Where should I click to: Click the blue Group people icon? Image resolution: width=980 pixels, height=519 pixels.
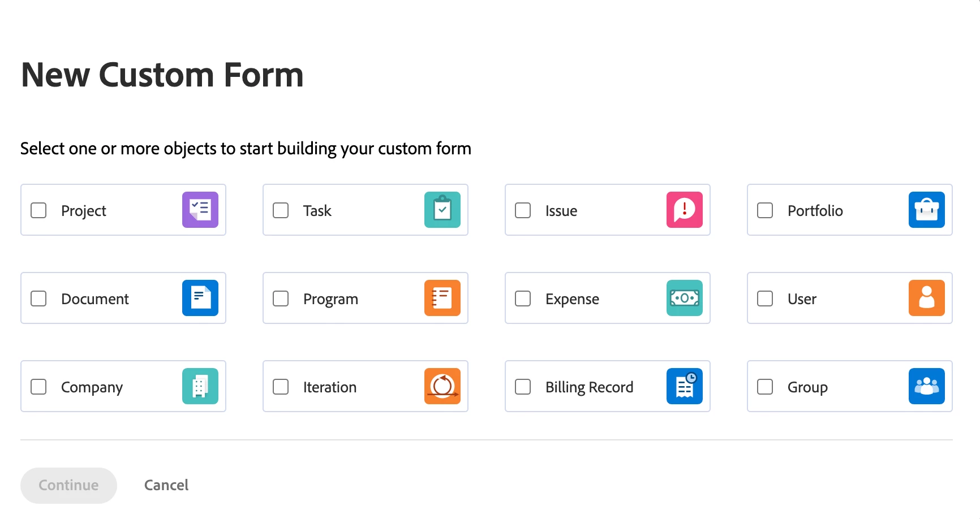[927, 386]
